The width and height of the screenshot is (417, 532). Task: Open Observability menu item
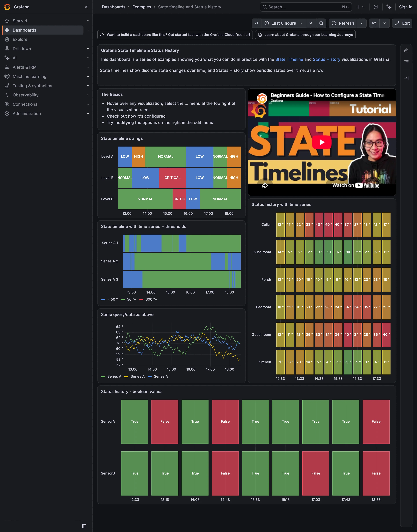coord(26,95)
